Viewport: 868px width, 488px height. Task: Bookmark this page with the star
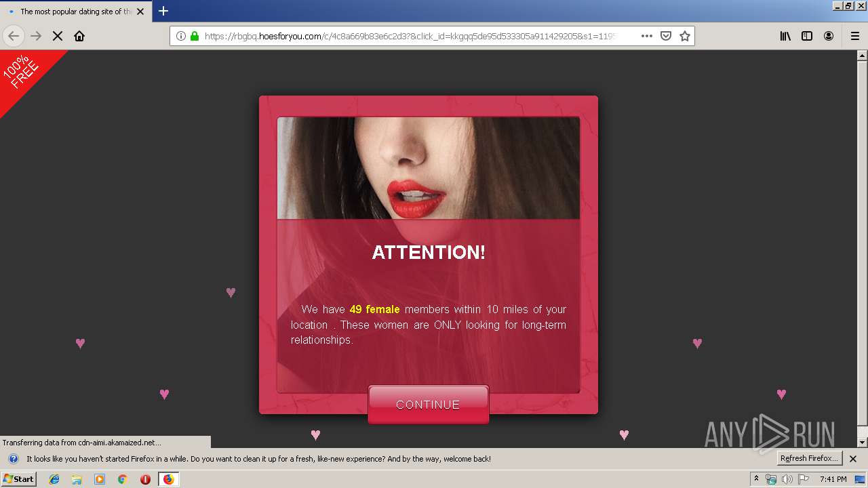pos(685,36)
